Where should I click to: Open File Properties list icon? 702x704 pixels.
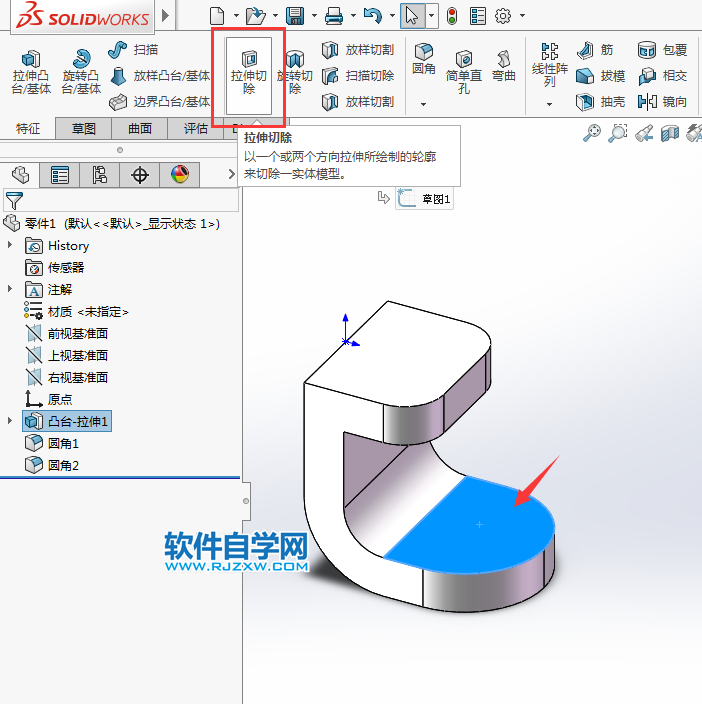(478, 16)
